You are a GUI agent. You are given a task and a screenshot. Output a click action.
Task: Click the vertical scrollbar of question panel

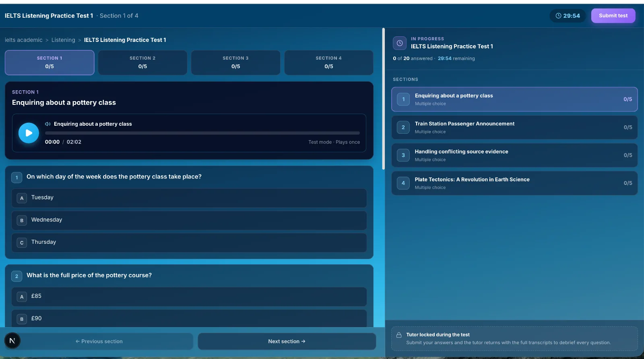click(x=383, y=99)
